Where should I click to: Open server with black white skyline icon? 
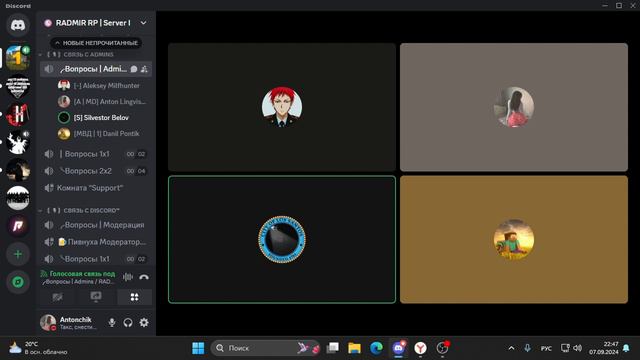pos(18,198)
